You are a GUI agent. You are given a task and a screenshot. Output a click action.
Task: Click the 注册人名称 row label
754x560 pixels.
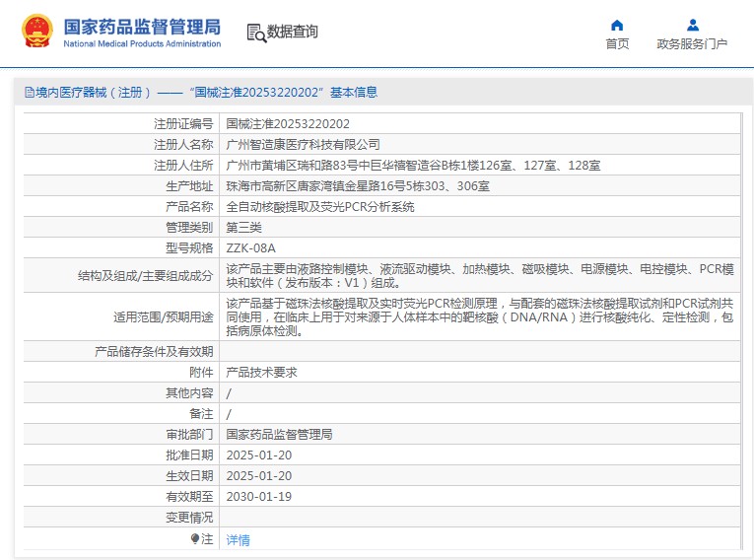[183, 145]
